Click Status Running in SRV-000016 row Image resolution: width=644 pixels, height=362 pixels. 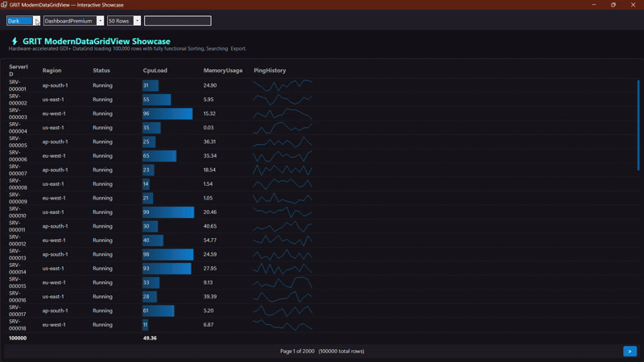coord(103,296)
